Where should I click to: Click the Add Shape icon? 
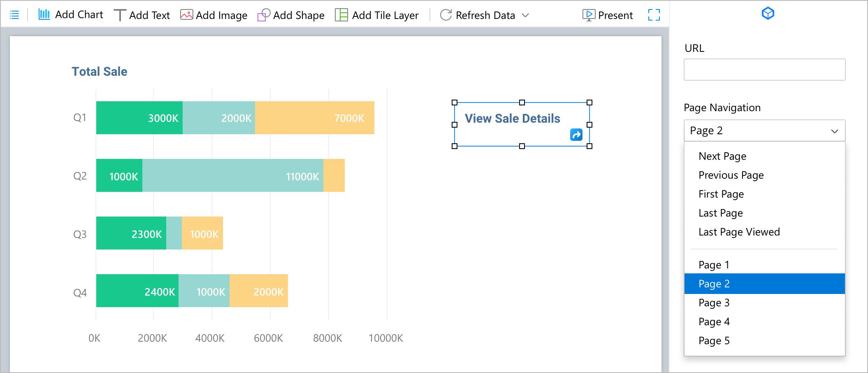click(x=264, y=15)
